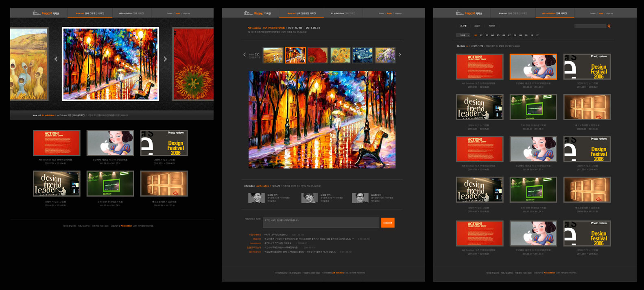This screenshot has width=644, height=290.
Task: Click the large street painting in the left carousel
Action: pos(110,64)
